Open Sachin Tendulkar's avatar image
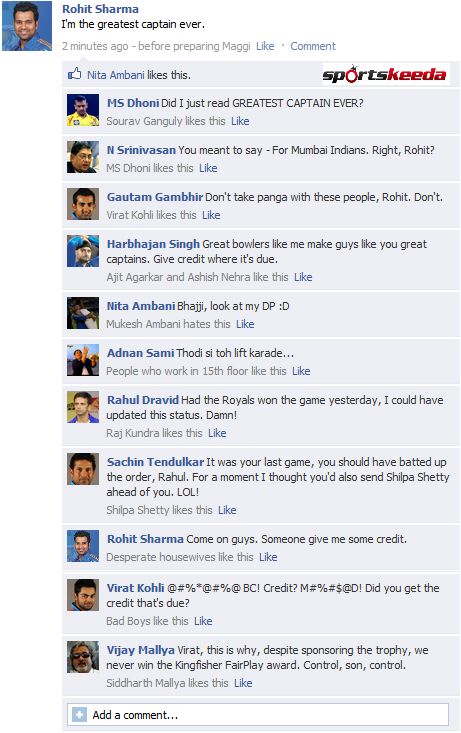461x733 pixels. [x=83, y=468]
